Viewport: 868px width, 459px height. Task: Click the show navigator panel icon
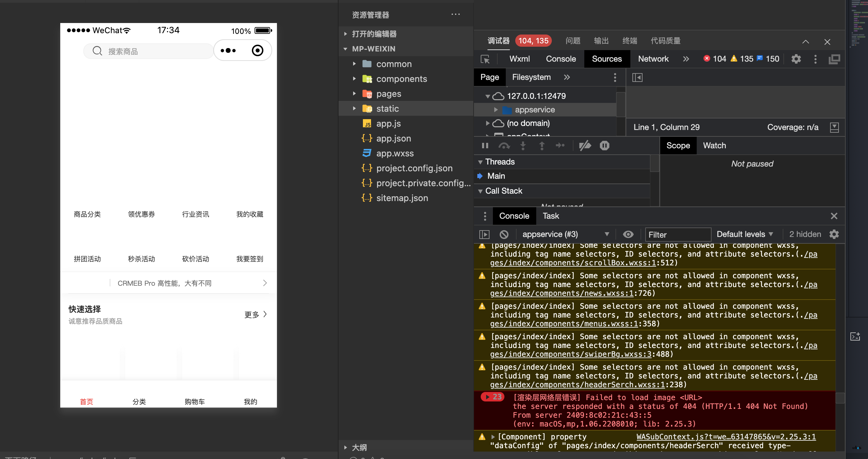pyautogui.click(x=637, y=78)
